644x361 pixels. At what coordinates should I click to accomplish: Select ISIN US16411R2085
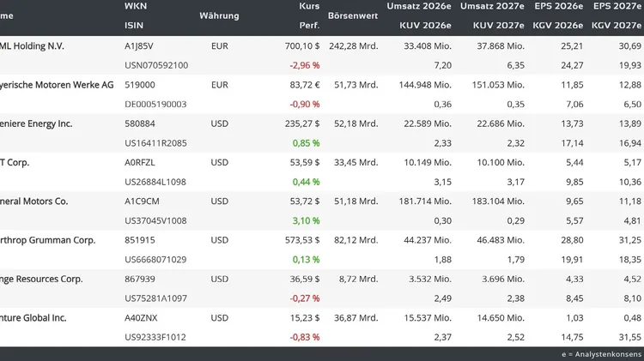click(155, 143)
